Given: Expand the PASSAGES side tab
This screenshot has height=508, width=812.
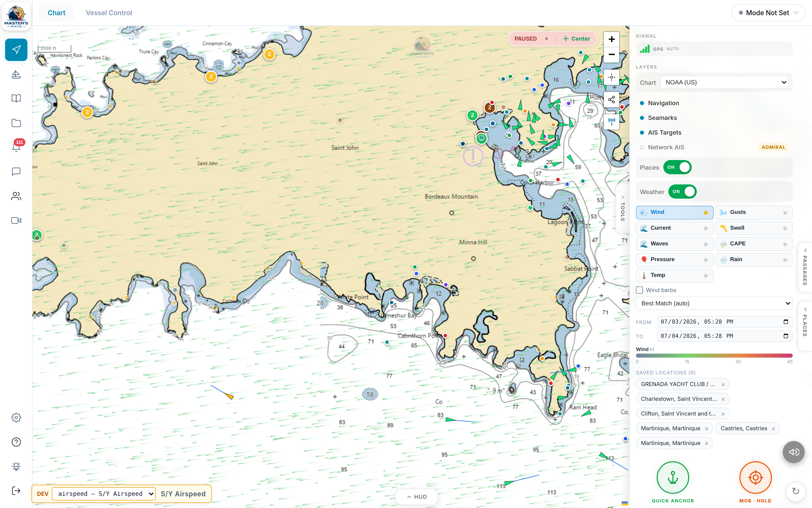Looking at the screenshot, I should click(805, 267).
